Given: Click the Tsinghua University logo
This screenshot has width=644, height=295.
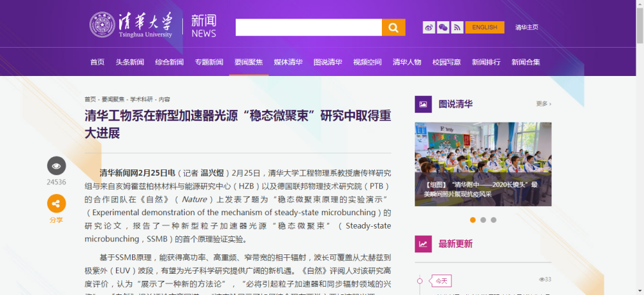Looking at the screenshot, I should (131, 25).
